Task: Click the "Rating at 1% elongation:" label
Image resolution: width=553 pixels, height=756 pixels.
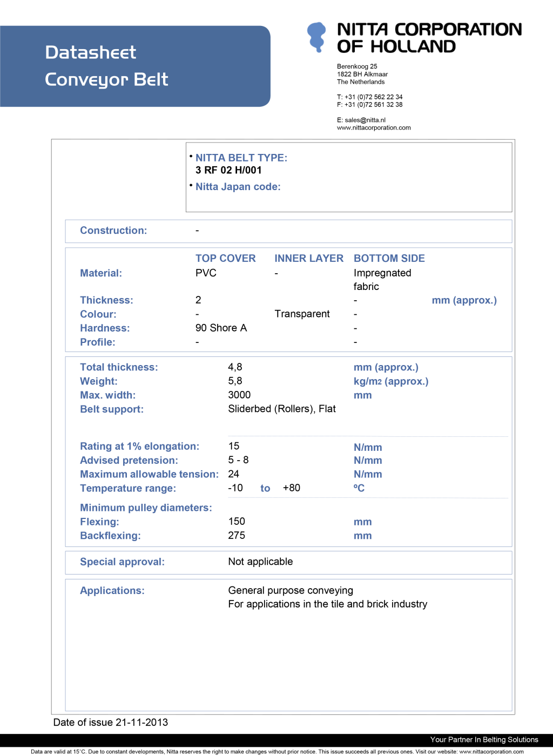Action: [140, 447]
